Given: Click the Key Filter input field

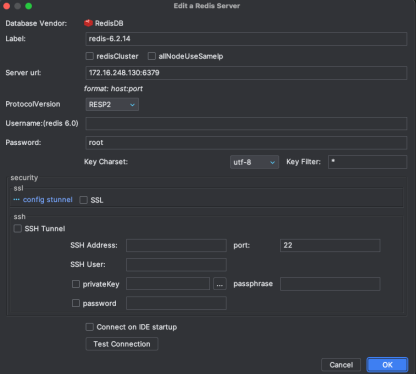Looking at the screenshot, I should click(367, 162).
